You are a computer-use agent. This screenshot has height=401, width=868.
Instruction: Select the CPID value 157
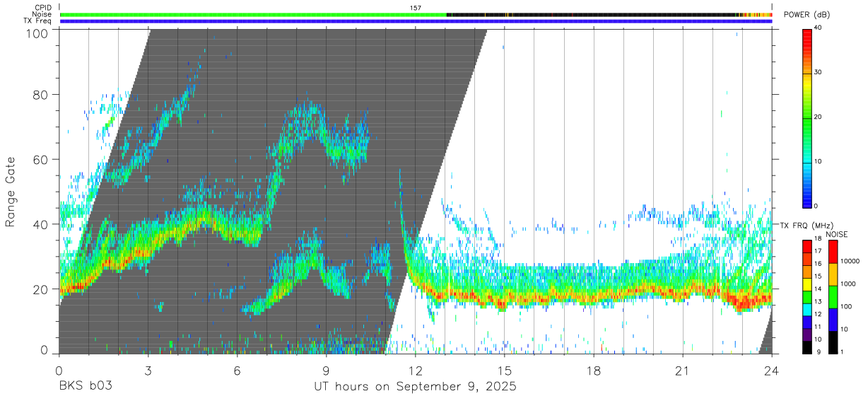(416, 8)
